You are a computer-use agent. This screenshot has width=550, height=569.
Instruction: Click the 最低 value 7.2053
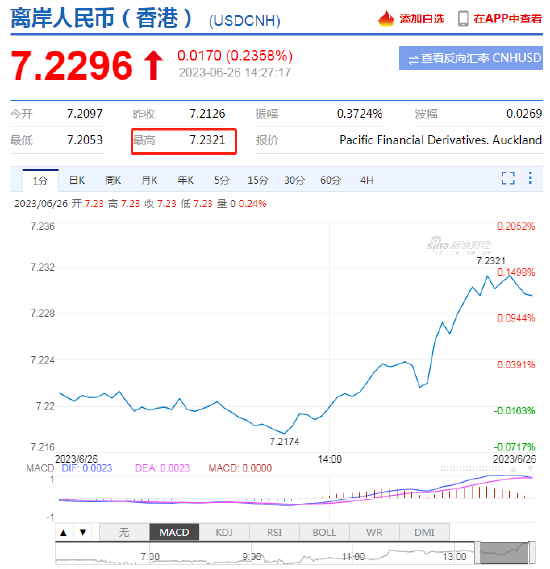tap(85, 140)
